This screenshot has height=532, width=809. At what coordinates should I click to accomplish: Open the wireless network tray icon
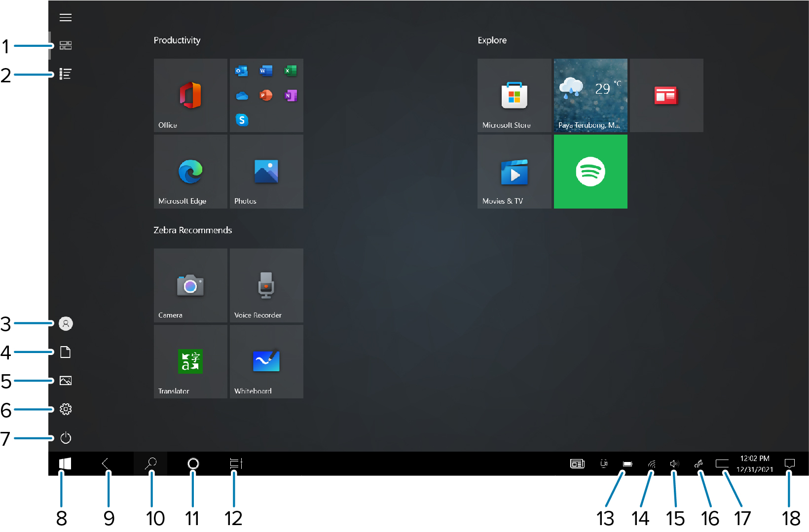652,464
